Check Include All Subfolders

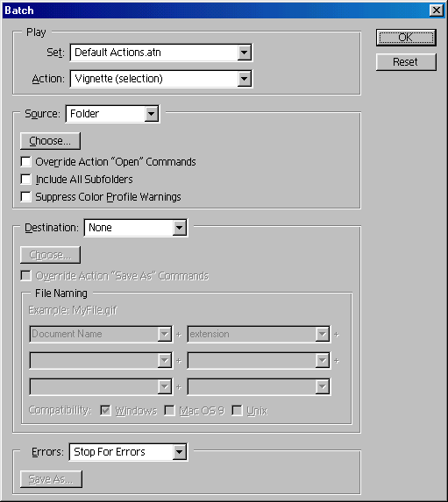(25, 180)
